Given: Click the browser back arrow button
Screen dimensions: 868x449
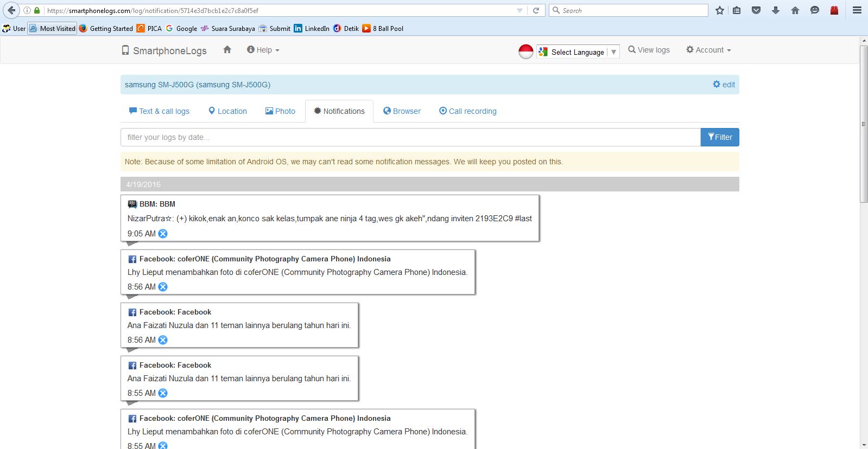Looking at the screenshot, I should pyautogui.click(x=11, y=10).
